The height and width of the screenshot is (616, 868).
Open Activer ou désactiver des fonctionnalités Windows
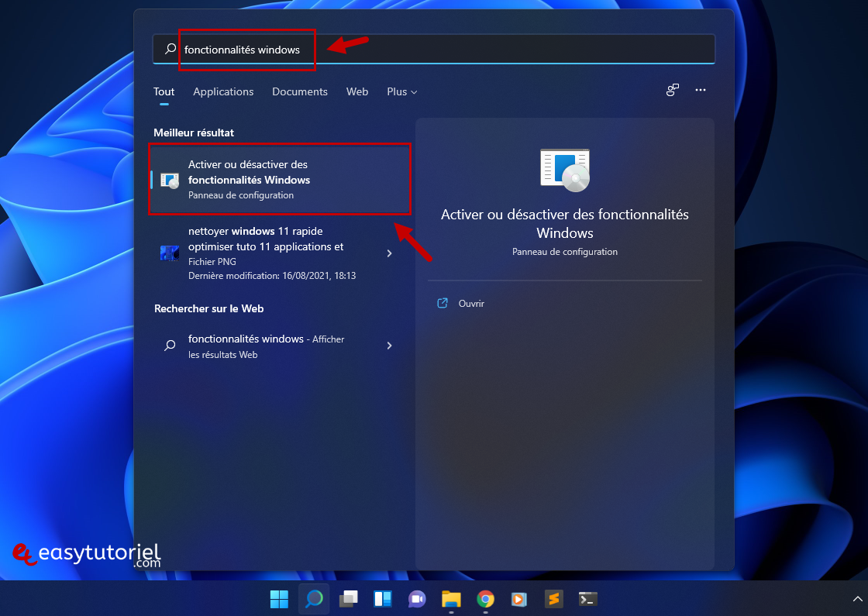point(279,179)
